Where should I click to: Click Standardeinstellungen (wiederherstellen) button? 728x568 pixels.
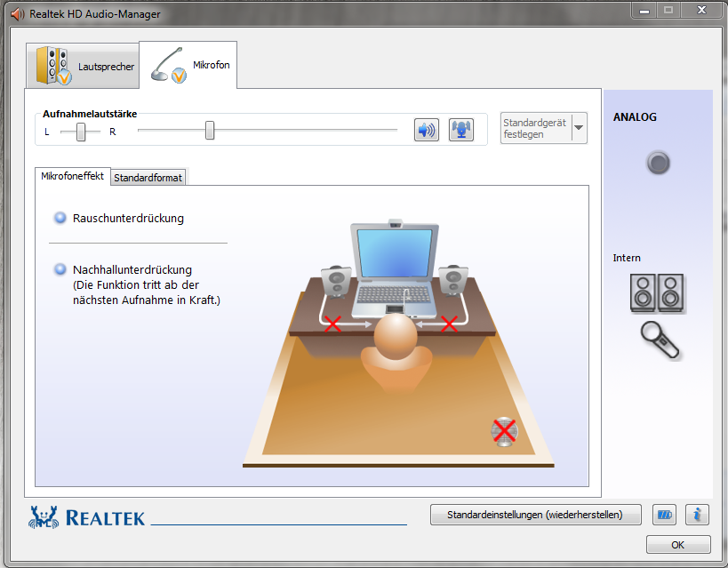536,515
